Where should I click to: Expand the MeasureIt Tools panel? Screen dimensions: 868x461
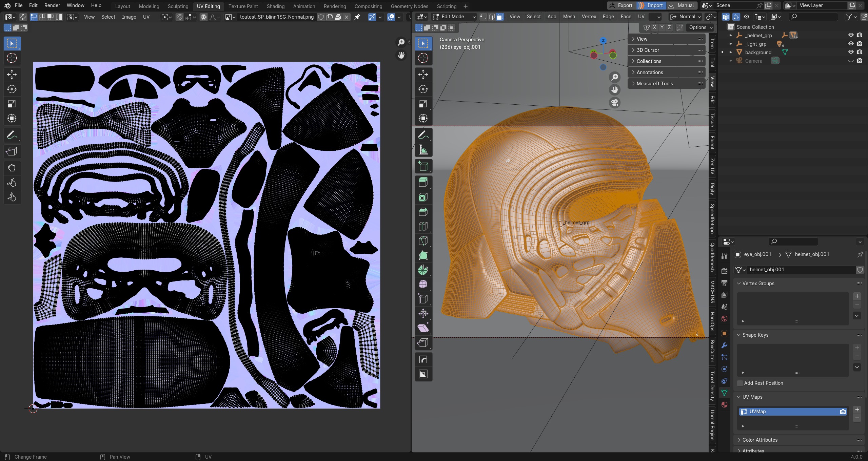[654, 84]
